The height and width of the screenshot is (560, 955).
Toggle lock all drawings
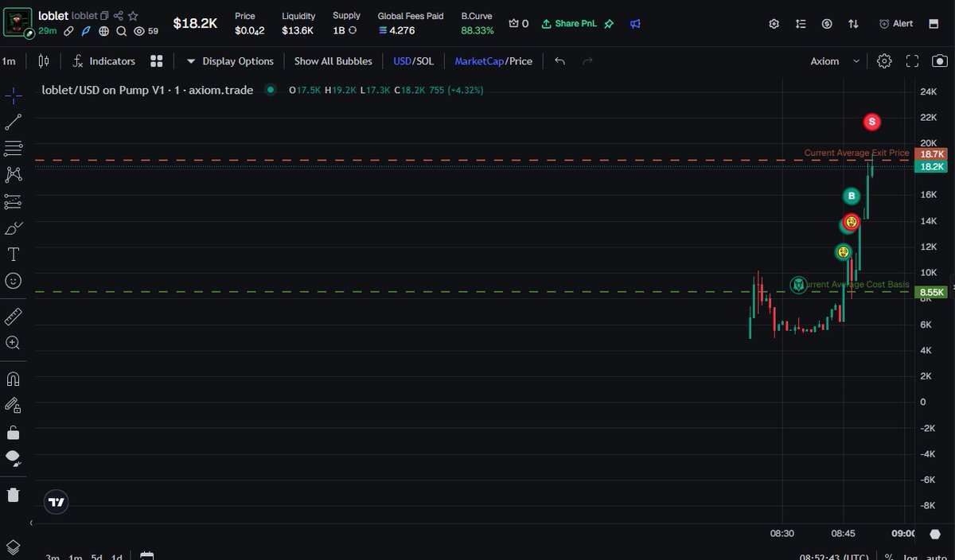click(x=13, y=432)
